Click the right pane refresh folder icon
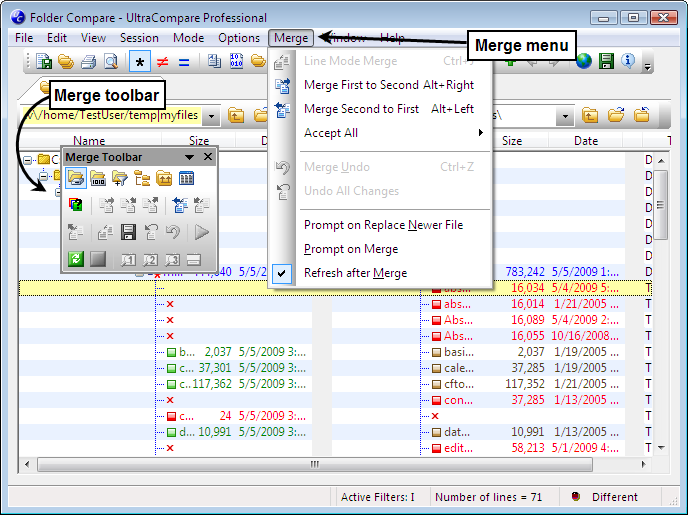Viewport: 688px width, 515px height. (x=641, y=115)
